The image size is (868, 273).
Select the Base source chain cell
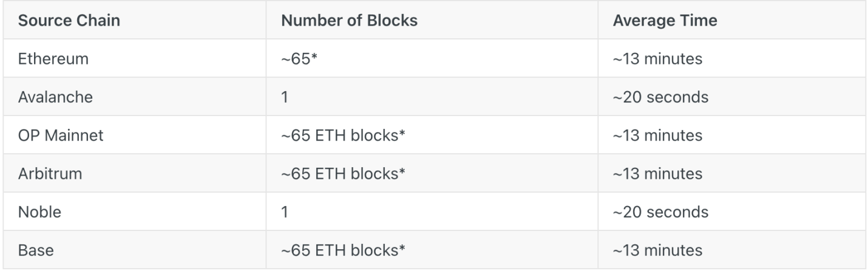tap(36, 251)
